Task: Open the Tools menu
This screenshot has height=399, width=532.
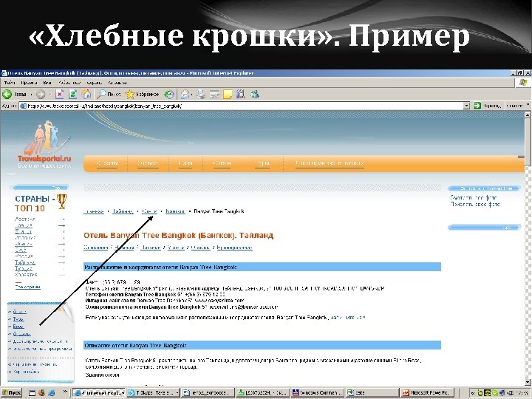Action: (x=94, y=83)
